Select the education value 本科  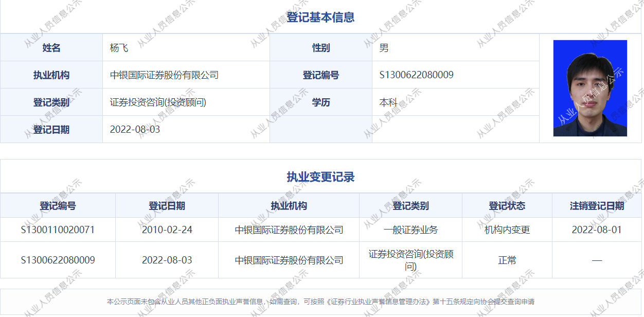click(x=388, y=102)
